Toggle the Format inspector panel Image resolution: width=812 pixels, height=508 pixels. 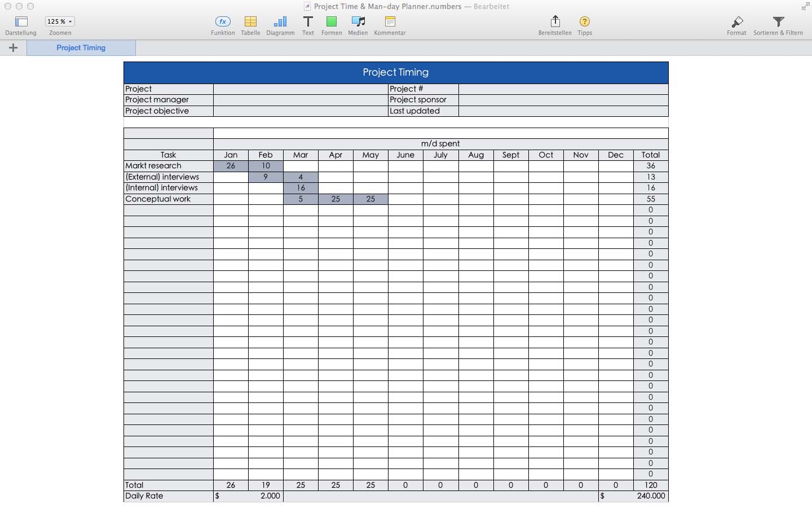coord(736,22)
